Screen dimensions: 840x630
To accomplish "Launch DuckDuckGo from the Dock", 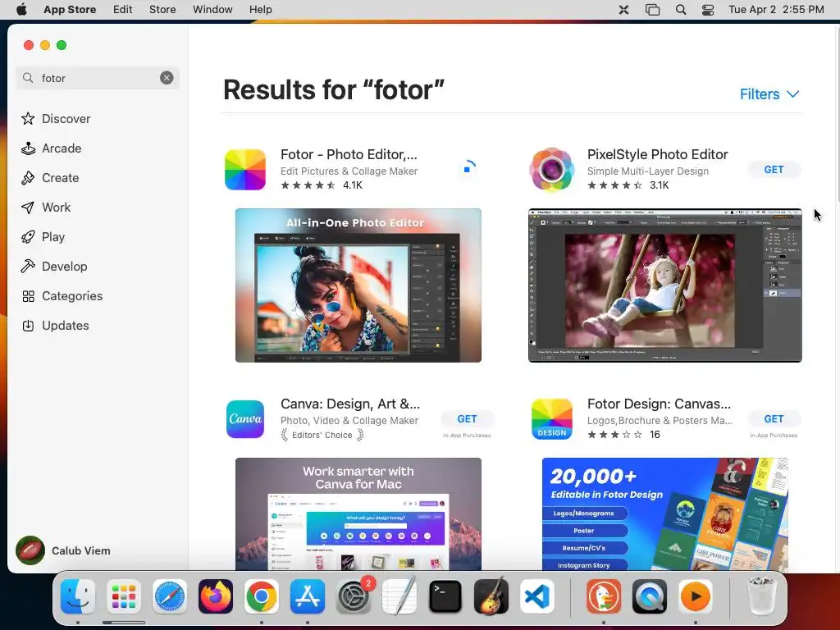I will click(604, 596).
